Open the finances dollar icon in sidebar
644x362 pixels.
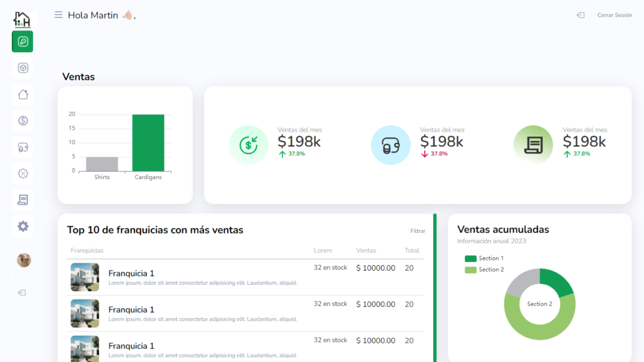[x=22, y=120]
